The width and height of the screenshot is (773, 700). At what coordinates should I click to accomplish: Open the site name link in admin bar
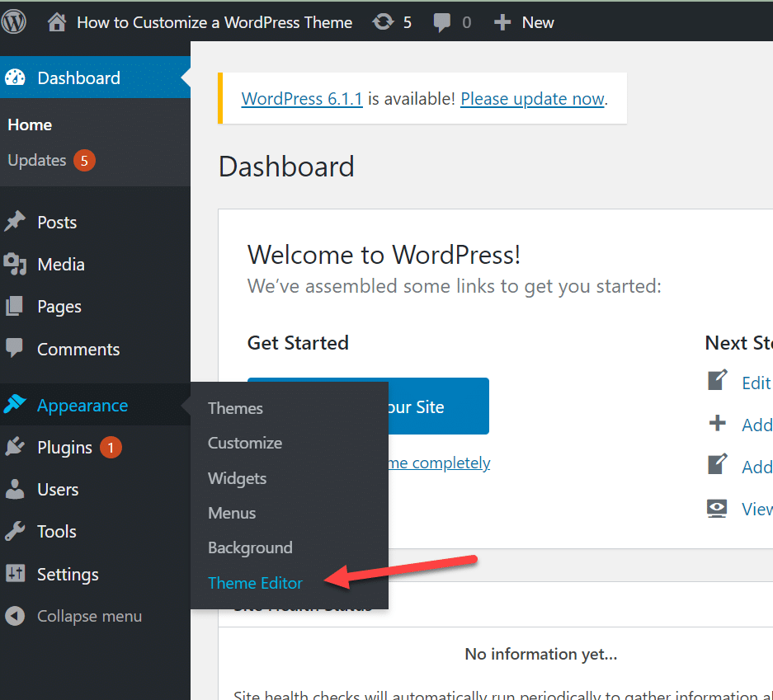pos(214,22)
